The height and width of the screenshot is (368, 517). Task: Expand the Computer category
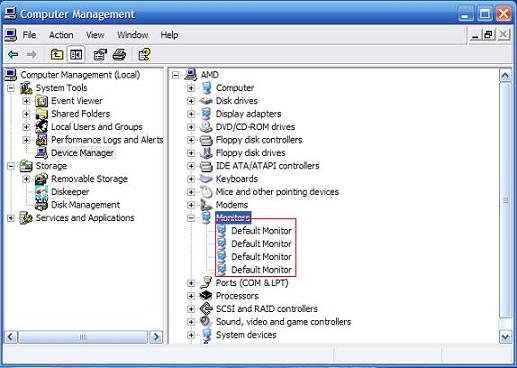(x=191, y=88)
